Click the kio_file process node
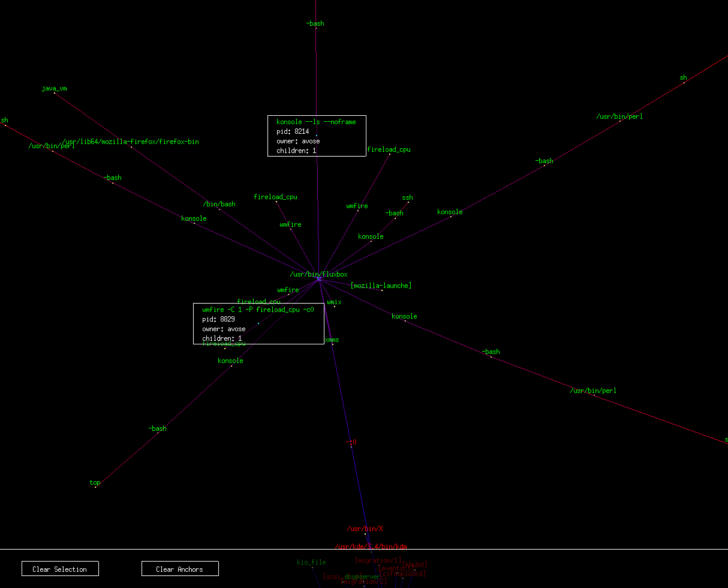 (x=312, y=566)
